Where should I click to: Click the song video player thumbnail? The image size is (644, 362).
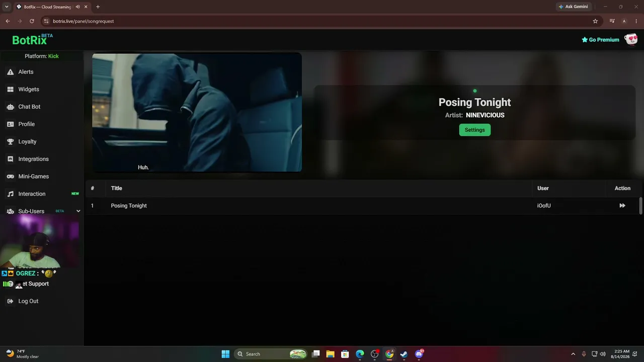197,112
